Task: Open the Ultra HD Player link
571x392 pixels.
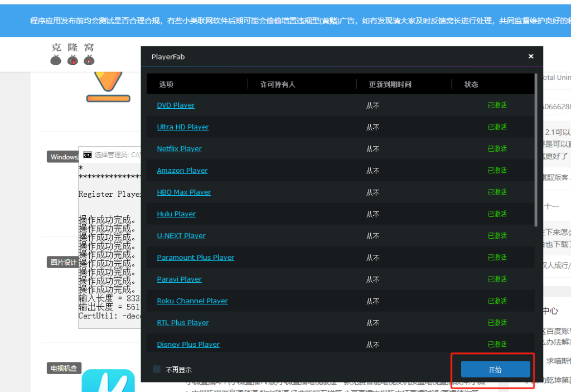Action: tap(183, 127)
